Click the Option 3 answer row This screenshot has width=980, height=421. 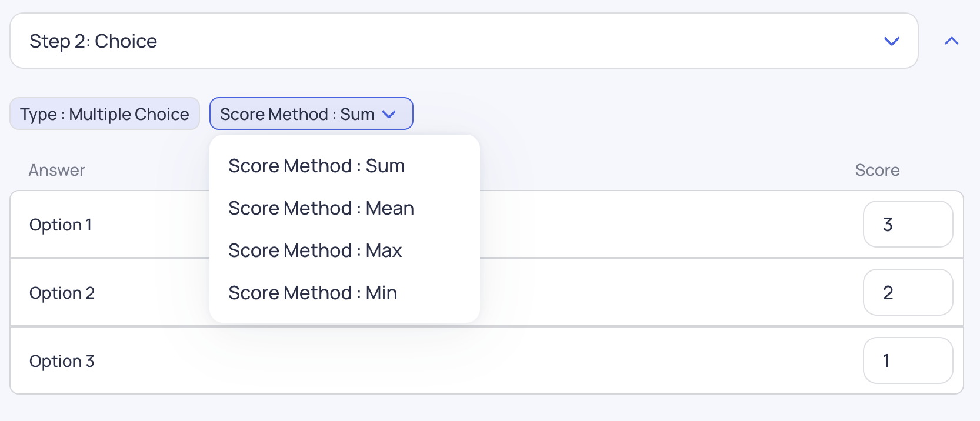[x=486, y=360]
